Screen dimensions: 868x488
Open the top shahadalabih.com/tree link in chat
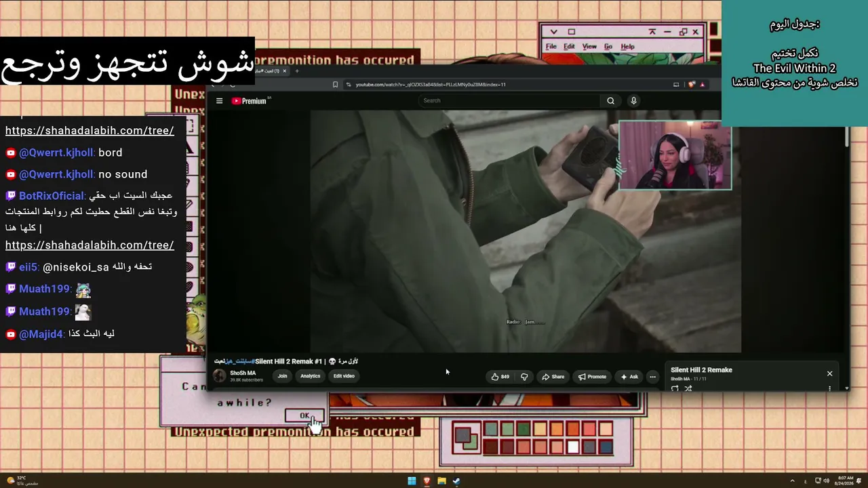click(x=90, y=131)
